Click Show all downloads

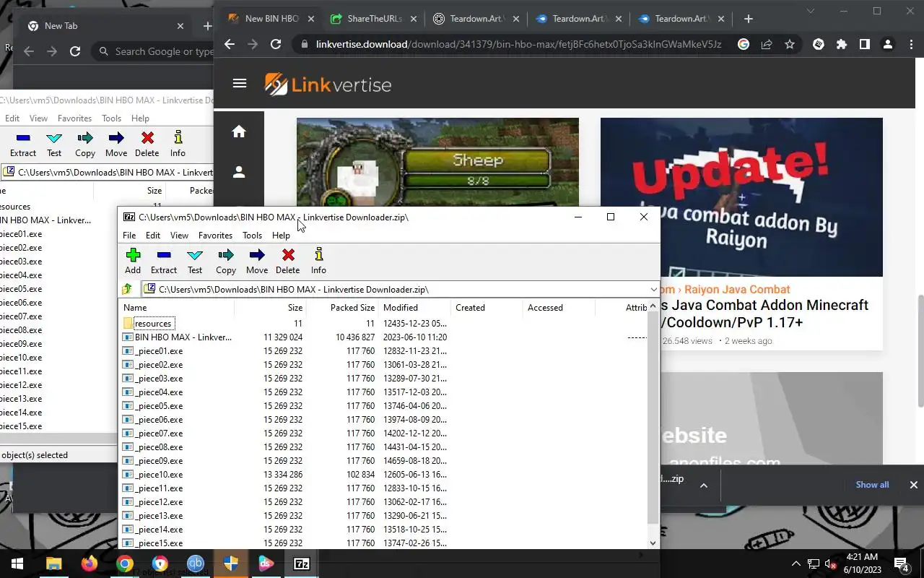(872, 485)
